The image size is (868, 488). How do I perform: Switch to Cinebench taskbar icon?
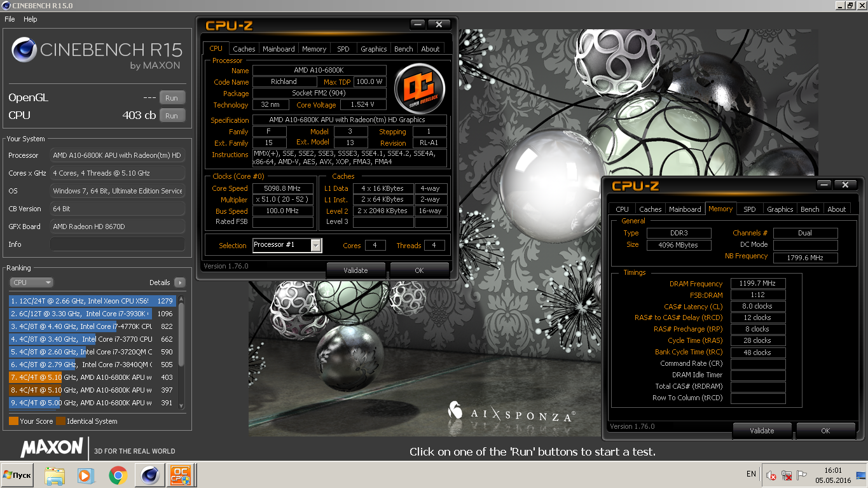pyautogui.click(x=150, y=475)
